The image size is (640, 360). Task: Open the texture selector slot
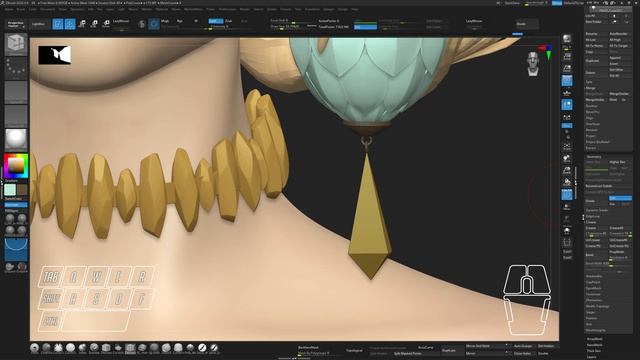(16, 116)
